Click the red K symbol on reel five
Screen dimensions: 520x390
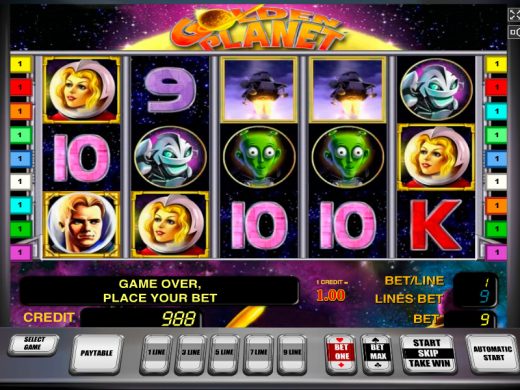436,225
